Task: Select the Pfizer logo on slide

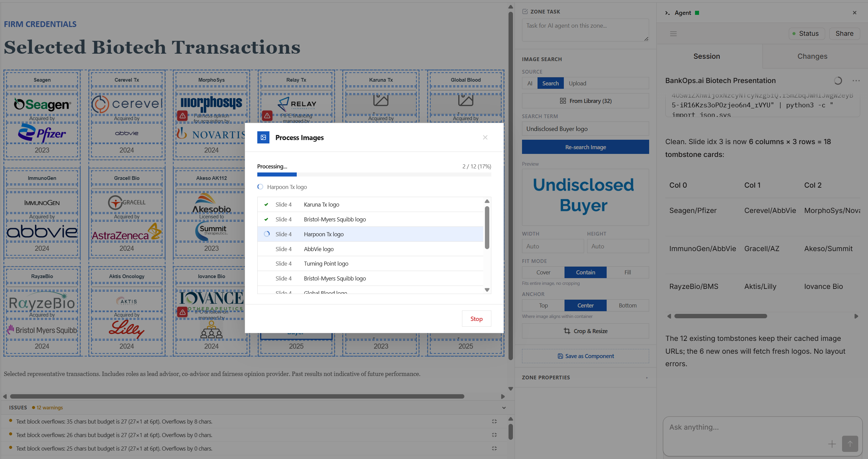Action: click(42, 133)
